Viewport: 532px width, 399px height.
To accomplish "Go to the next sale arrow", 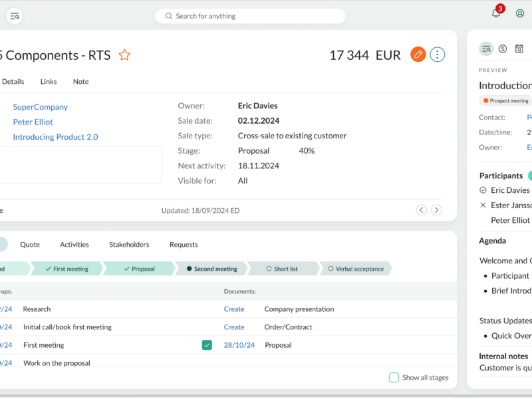I will 436,210.
